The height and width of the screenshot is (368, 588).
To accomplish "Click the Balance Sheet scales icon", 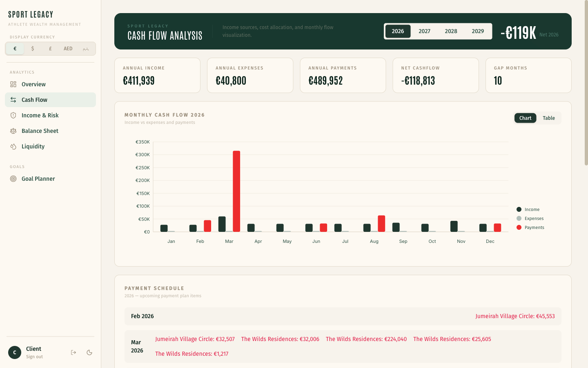I will [x=14, y=131].
